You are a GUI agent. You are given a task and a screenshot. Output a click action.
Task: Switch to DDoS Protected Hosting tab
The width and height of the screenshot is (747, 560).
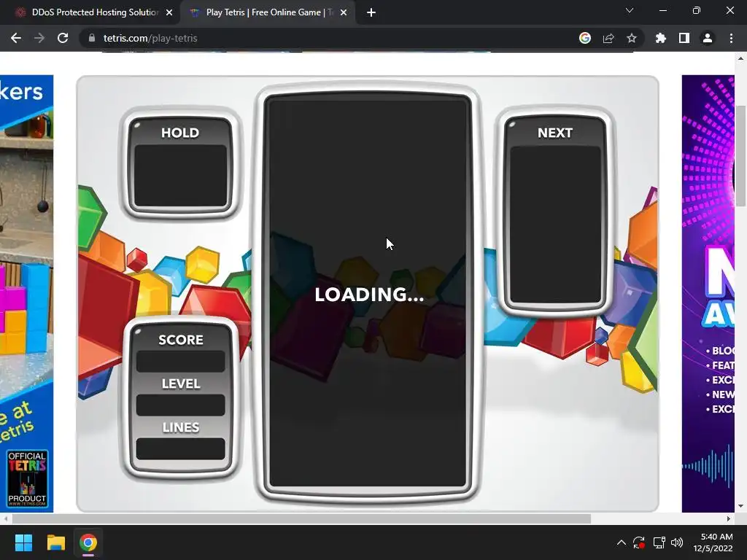[90, 12]
